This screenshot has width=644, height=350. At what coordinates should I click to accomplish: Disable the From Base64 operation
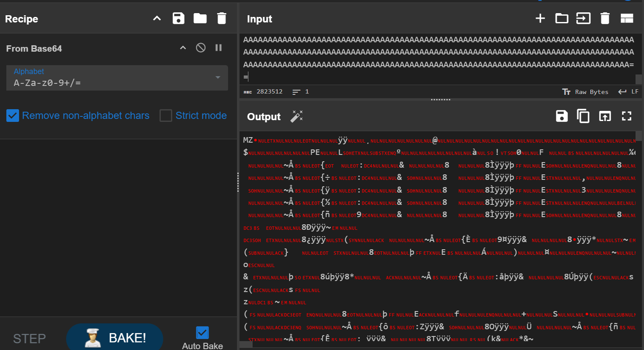click(201, 48)
